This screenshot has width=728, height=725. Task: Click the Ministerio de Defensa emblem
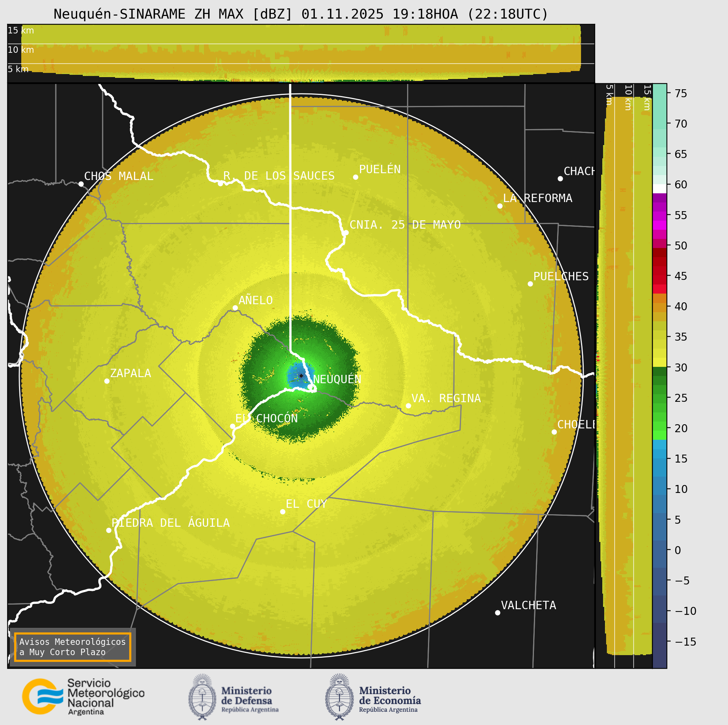(x=203, y=697)
